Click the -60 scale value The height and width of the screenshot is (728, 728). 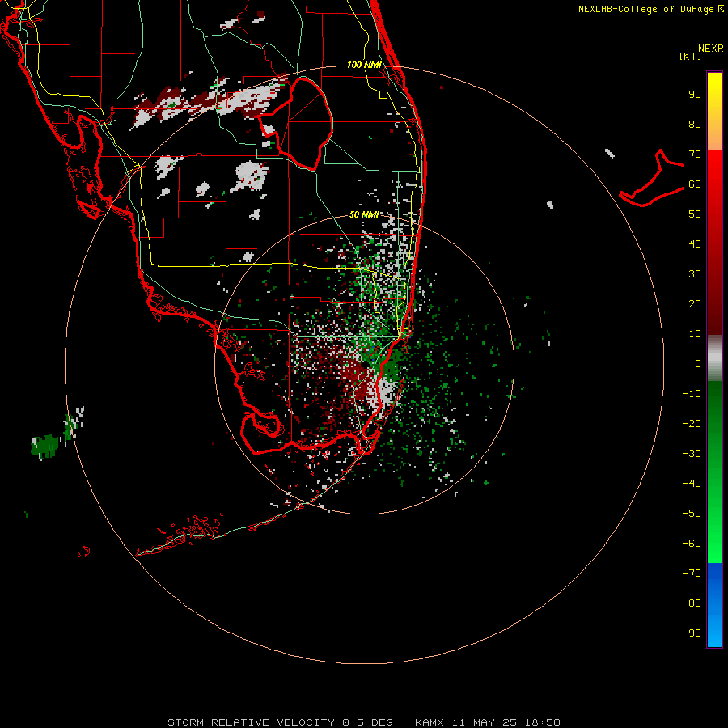coord(692,544)
